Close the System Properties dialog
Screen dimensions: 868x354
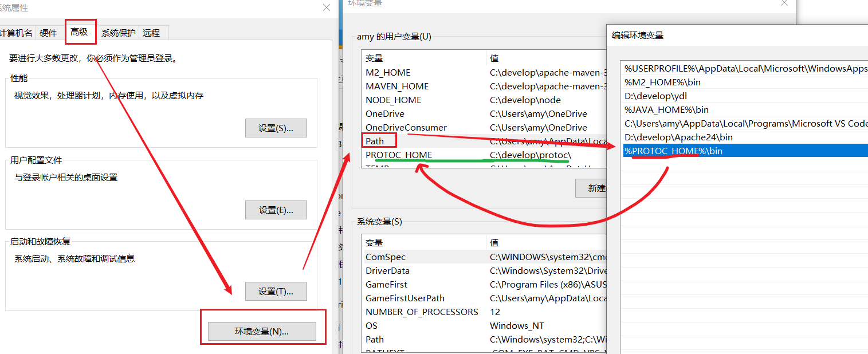[x=326, y=8]
